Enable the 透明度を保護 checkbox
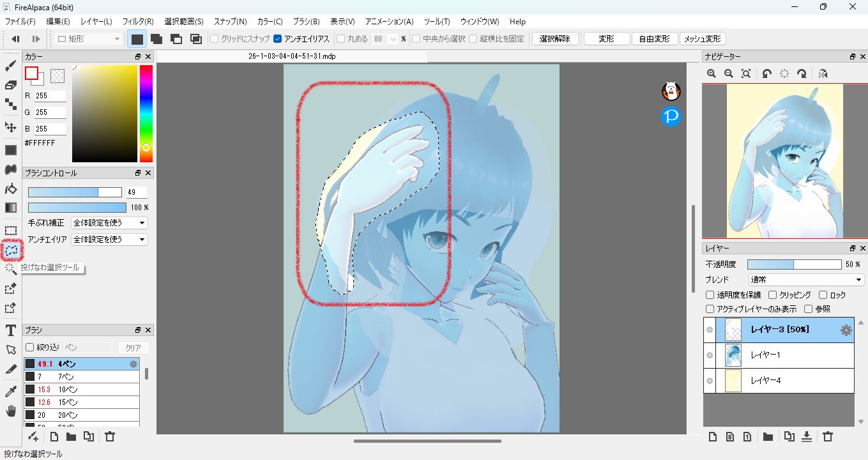The width and height of the screenshot is (868, 460). (x=710, y=295)
